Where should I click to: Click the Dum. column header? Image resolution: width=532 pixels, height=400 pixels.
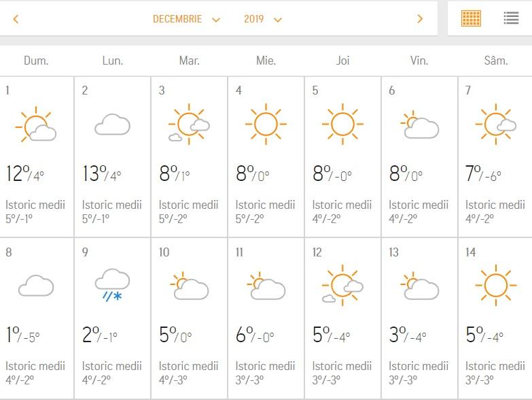36,61
